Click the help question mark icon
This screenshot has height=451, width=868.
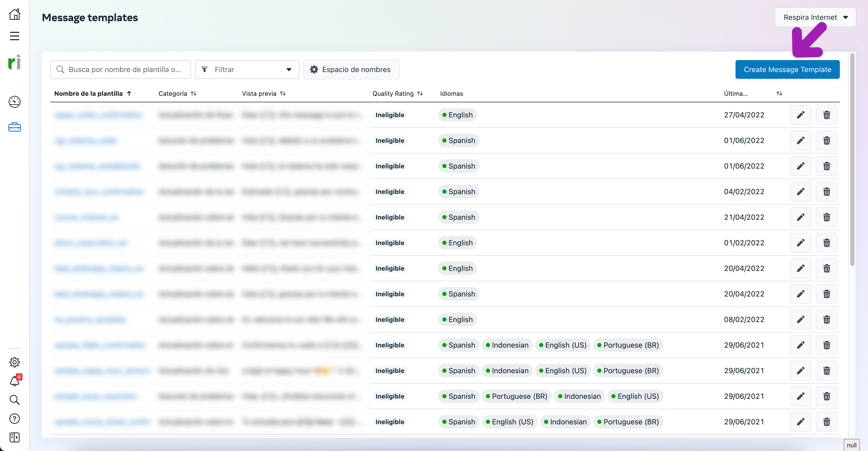tap(15, 419)
